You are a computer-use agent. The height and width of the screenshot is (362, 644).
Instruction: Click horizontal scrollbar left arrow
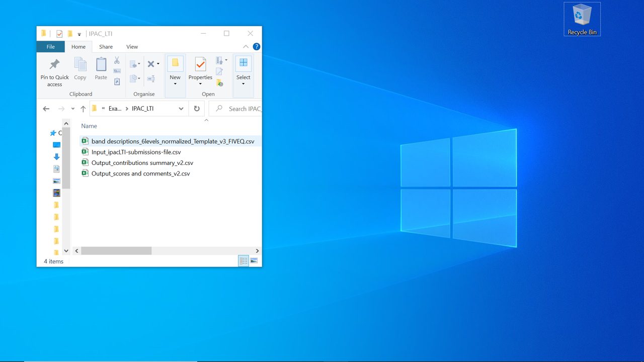pos(77,250)
